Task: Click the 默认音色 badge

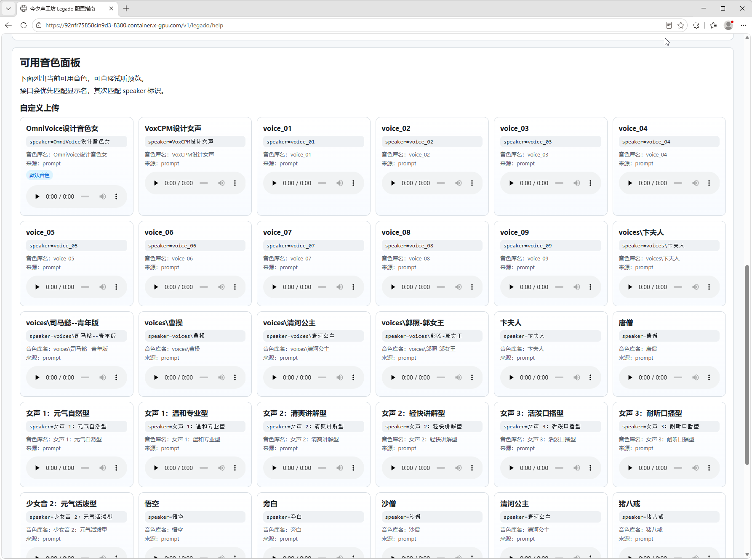Action: point(40,175)
